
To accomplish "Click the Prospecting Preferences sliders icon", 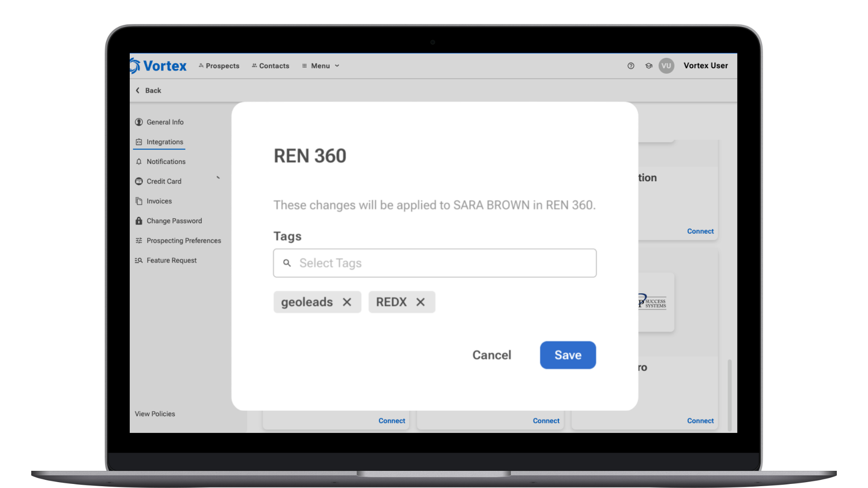I will (x=139, y=241).
